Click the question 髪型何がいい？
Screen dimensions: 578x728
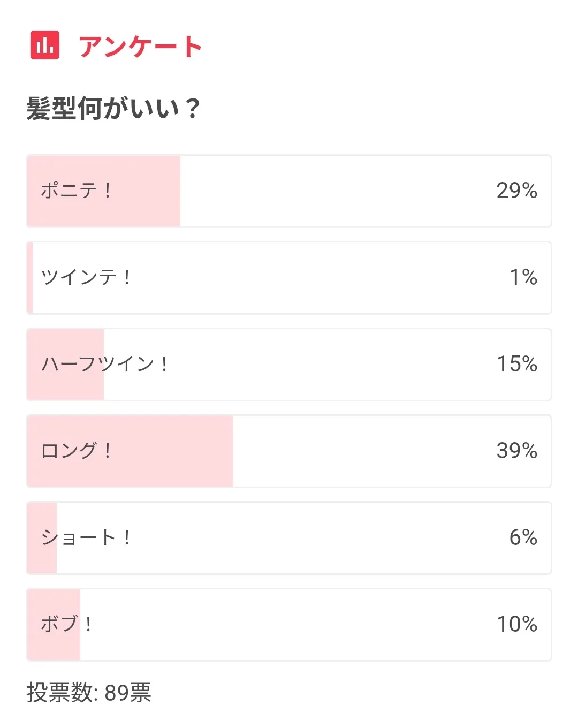pos(113,108)
